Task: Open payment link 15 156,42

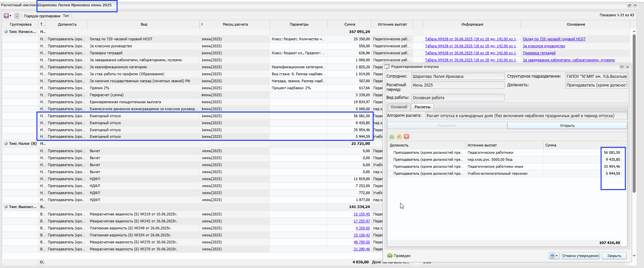Action: point(362,235)
